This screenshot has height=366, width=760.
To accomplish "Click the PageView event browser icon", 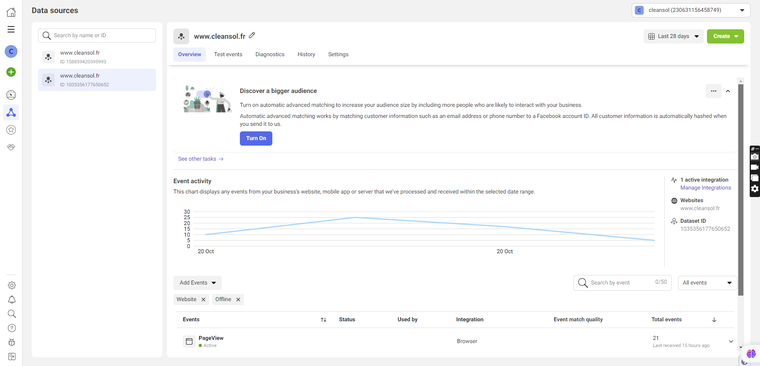I will [x=189, y=341].
